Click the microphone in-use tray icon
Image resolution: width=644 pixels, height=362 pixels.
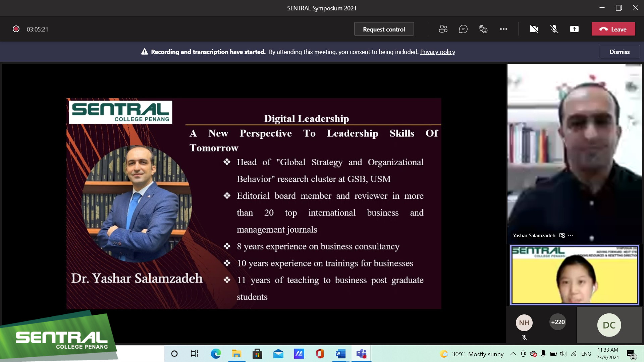click(x=543, y=354)
